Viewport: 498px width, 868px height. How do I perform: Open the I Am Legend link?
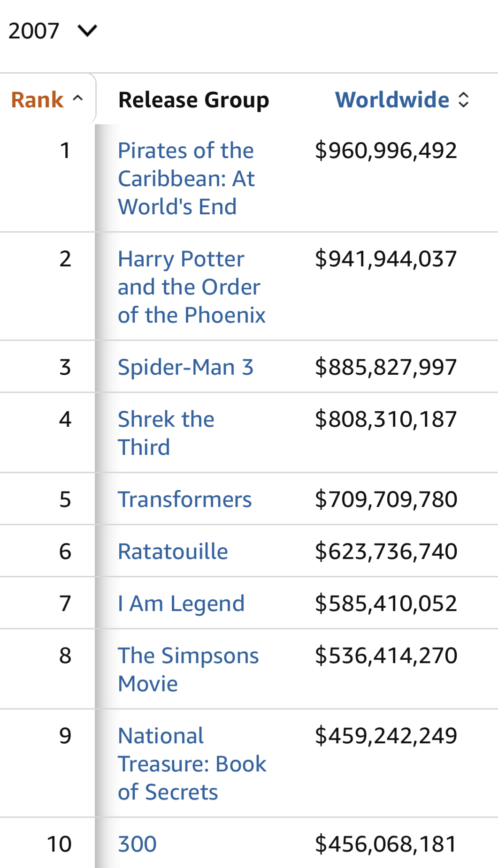[x=181, y=604]
